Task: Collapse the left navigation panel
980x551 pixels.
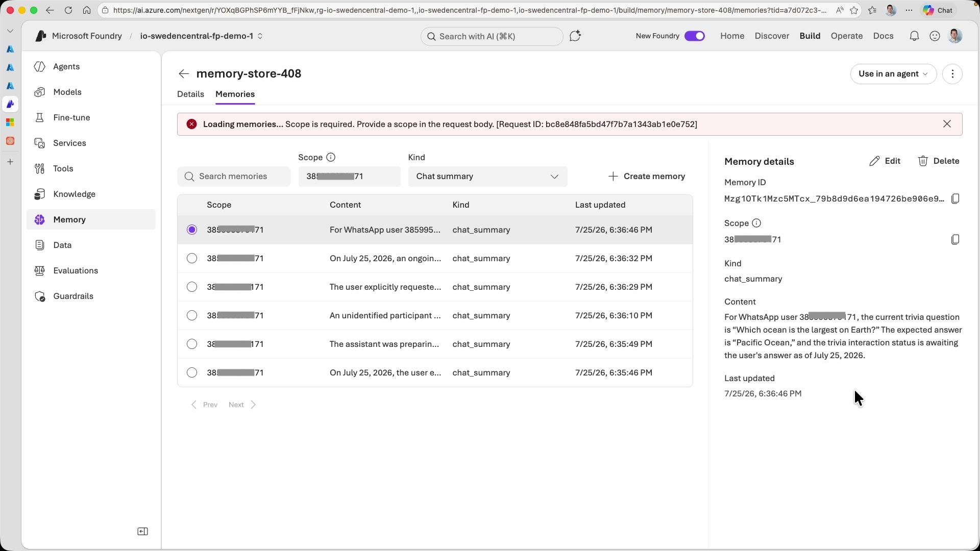Action: [x=143, y=532]
